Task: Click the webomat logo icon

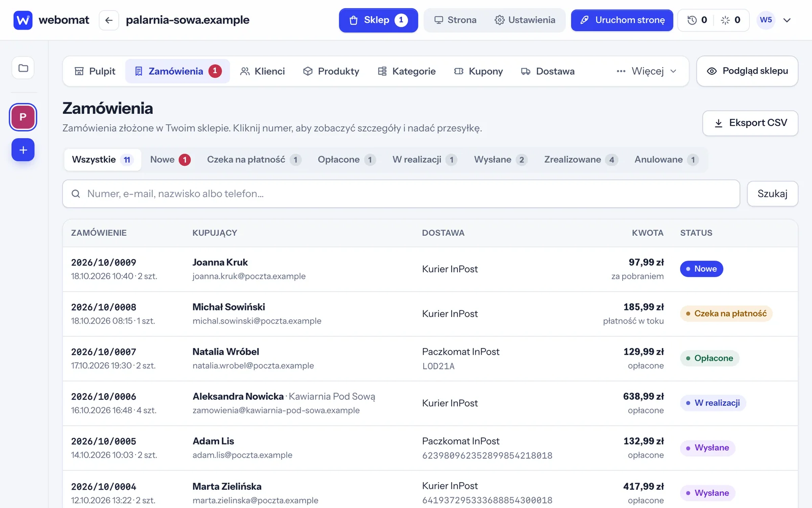Action: pyautogui.click(x=23, y=20)
